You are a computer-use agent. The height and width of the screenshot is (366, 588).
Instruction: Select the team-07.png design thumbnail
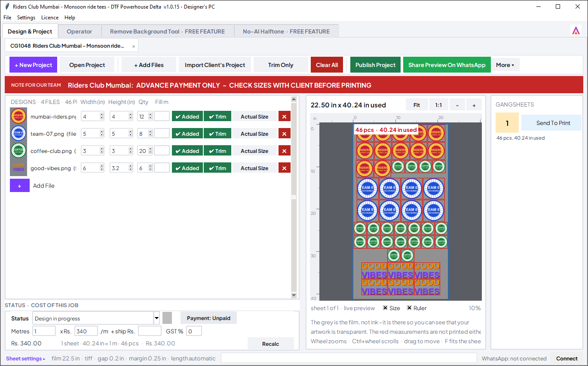click(x=18, y=134)
